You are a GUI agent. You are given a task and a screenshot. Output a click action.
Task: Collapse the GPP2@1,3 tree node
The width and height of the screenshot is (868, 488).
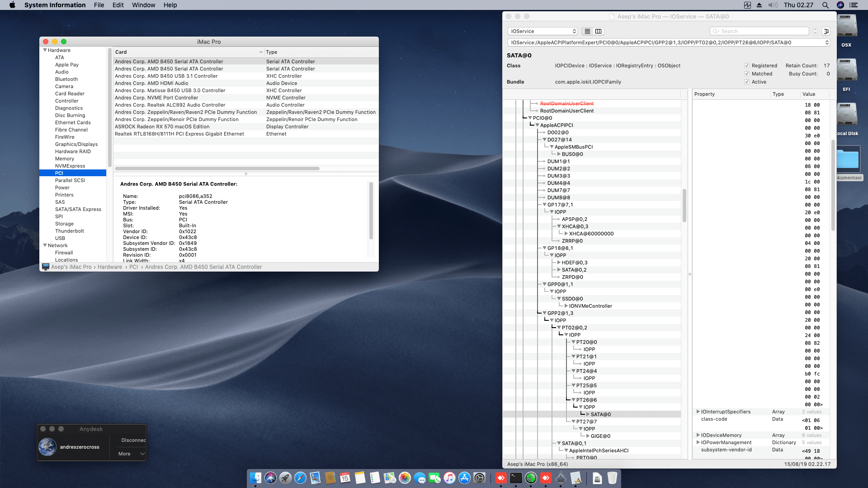tap(544, 313)
